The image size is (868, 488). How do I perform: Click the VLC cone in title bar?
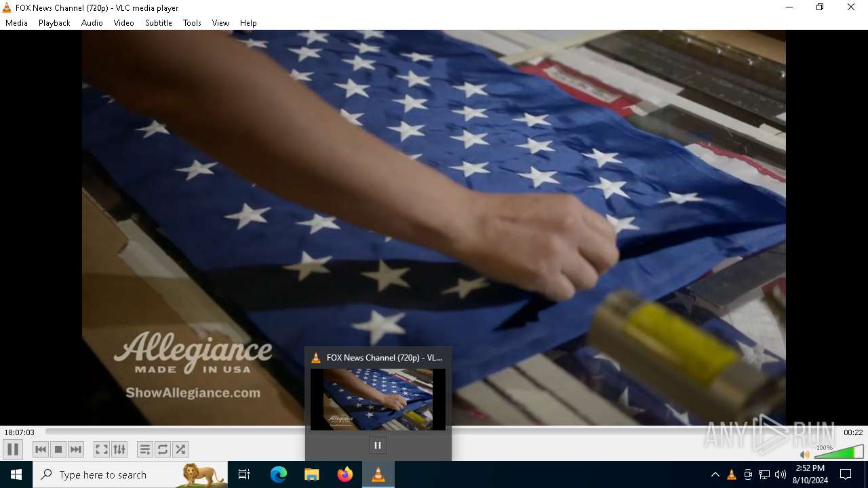7,8
